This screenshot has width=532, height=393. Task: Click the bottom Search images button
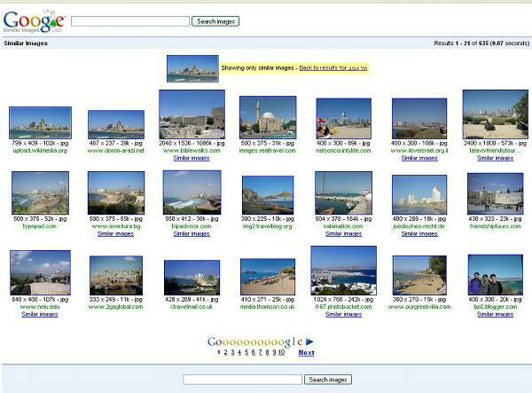tap(328, 380)
